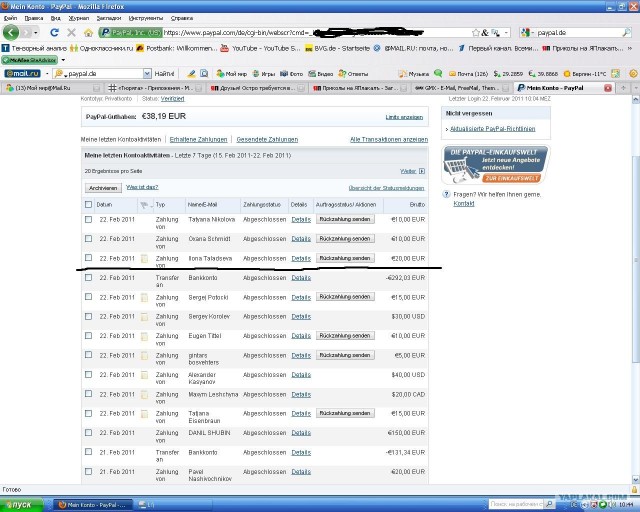Switch to the GMX E-Mail tab
Image resolution: width=640 pixels, height=512 pixels.
click(x=462, y=88)
